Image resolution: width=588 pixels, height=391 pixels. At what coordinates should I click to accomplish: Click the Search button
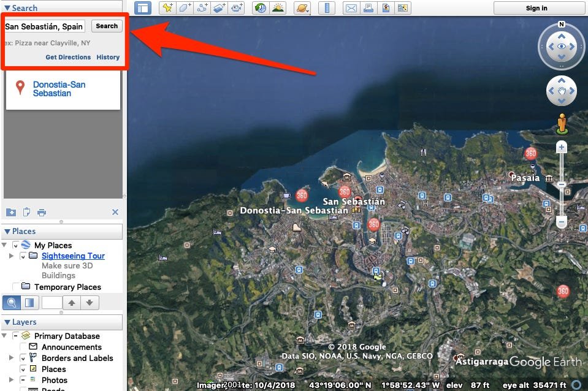pos(107,26)
